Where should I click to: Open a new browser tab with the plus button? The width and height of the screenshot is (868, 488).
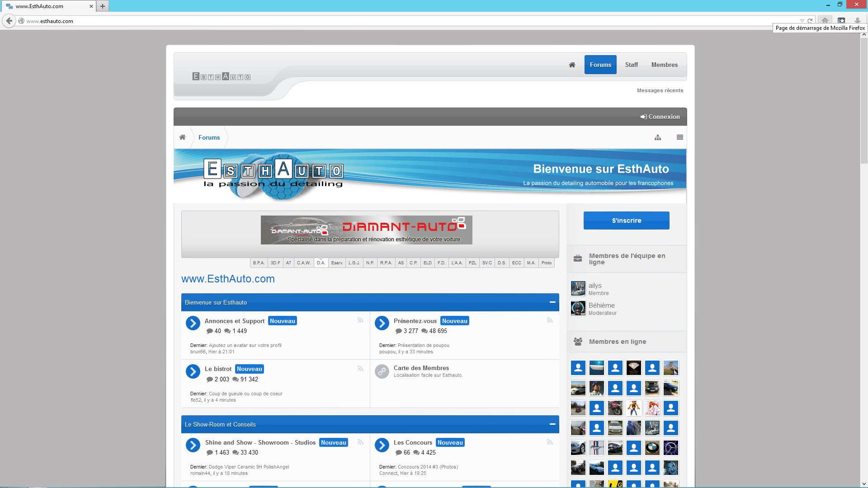pyautogui.click(x=103, y=6)
